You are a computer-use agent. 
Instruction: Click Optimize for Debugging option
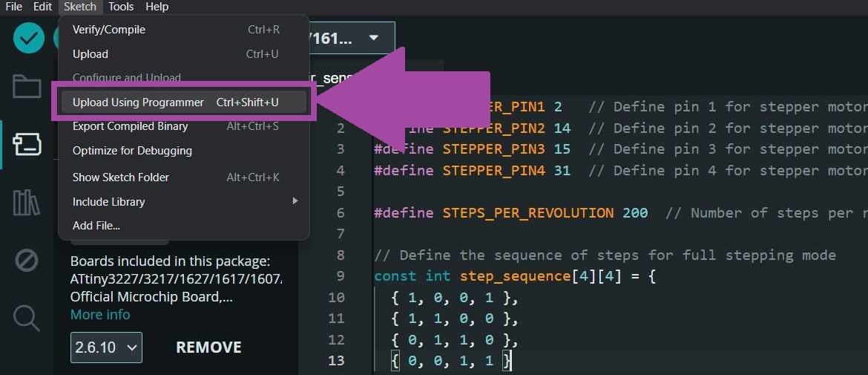(x=132, y=151)
